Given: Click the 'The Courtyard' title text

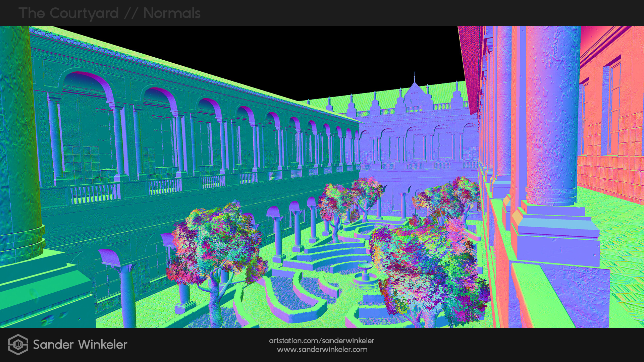Looking at the screenshot, I should [69, 13].
